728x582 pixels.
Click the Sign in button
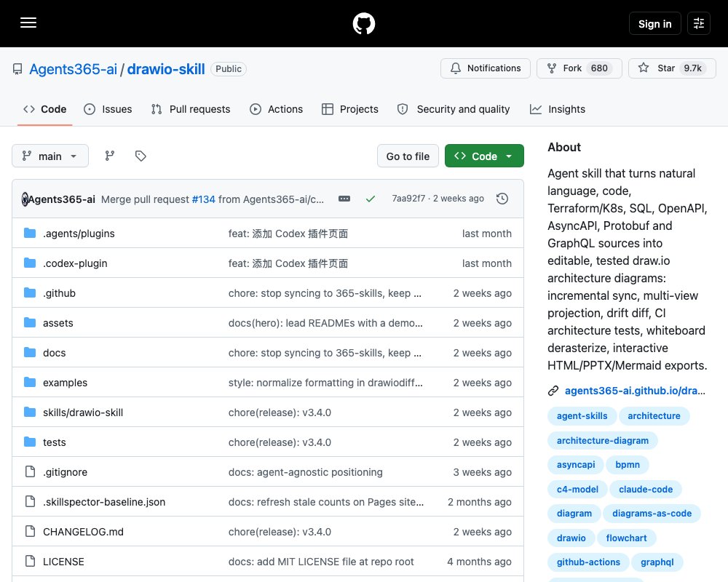point(654,23)
